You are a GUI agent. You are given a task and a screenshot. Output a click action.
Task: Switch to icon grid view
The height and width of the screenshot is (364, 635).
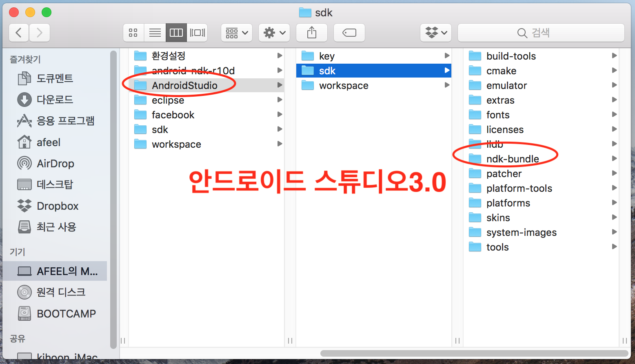point(133,33)
